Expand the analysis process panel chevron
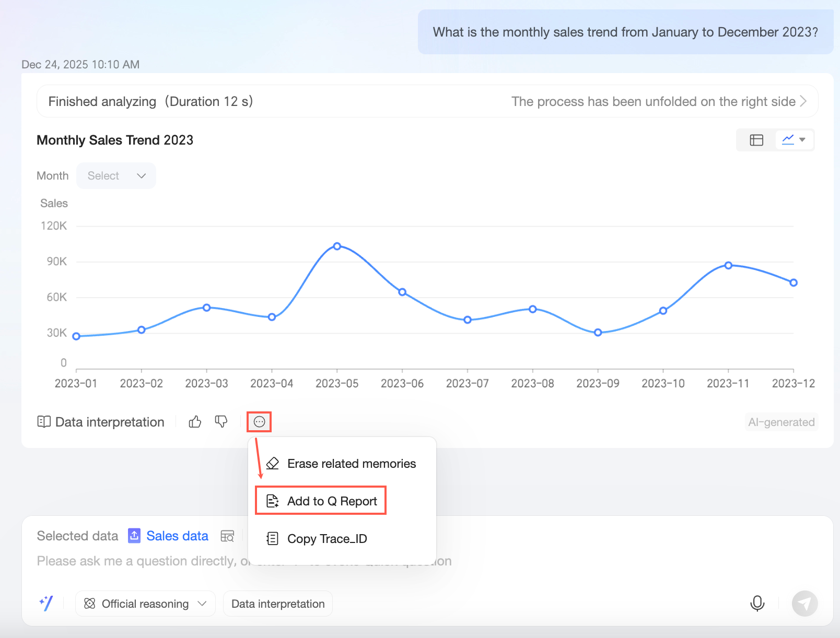Viewport: 840px width, 638px height. point(803,101)
